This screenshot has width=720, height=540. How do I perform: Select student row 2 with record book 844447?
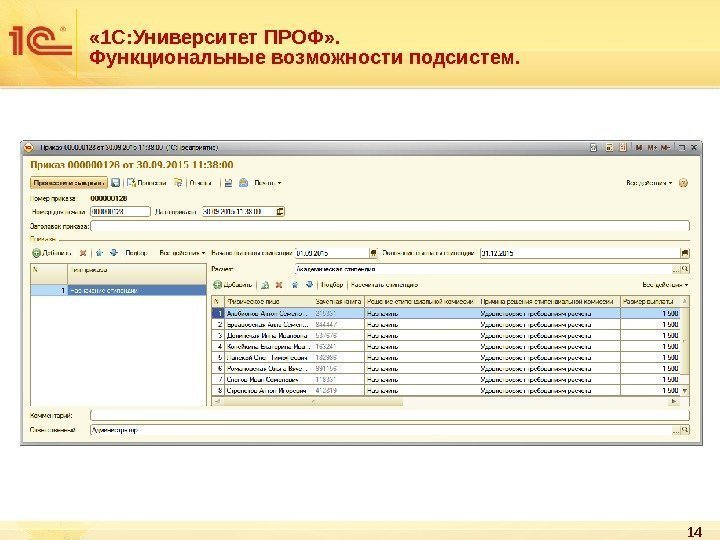446,324
